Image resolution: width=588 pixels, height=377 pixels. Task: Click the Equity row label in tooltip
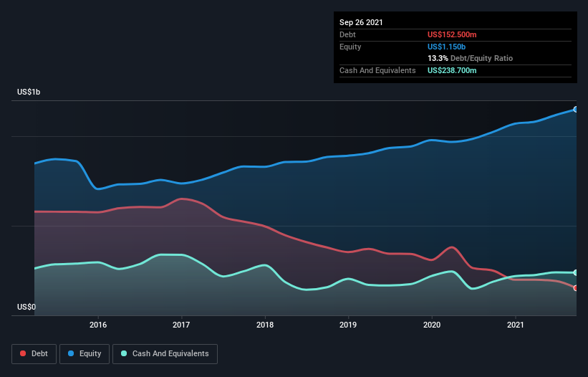click(350, 47)
